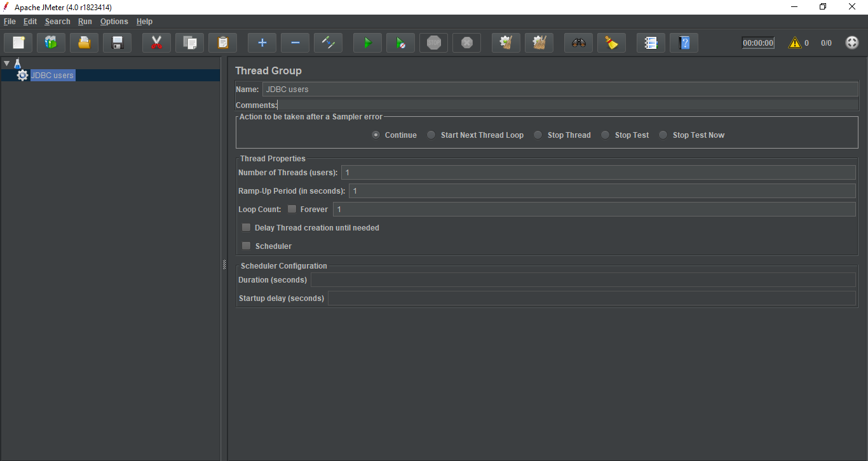The width and height of the screenshot is (868, 461).
Task: Open the binoculars Search icon
Action: point(578,43)
